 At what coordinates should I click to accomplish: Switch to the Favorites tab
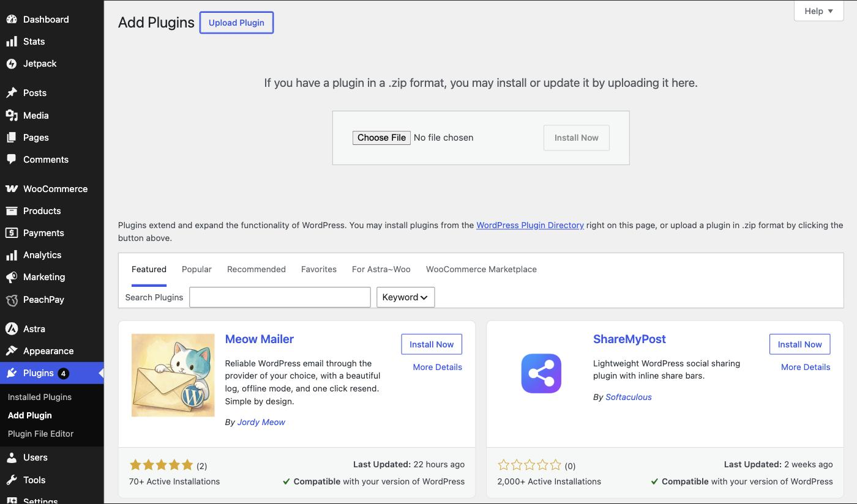coord(319,269)
